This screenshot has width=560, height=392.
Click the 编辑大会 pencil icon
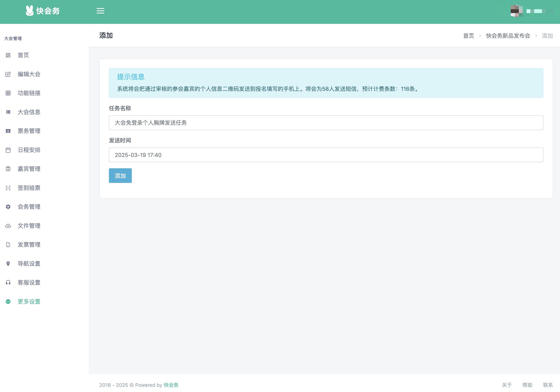point(8,74)
